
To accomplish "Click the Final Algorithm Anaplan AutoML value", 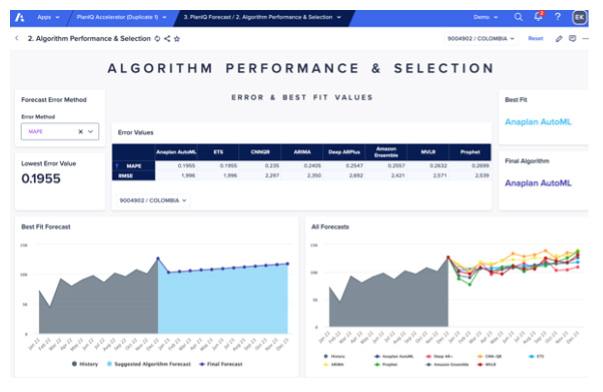I will [538, 183].
